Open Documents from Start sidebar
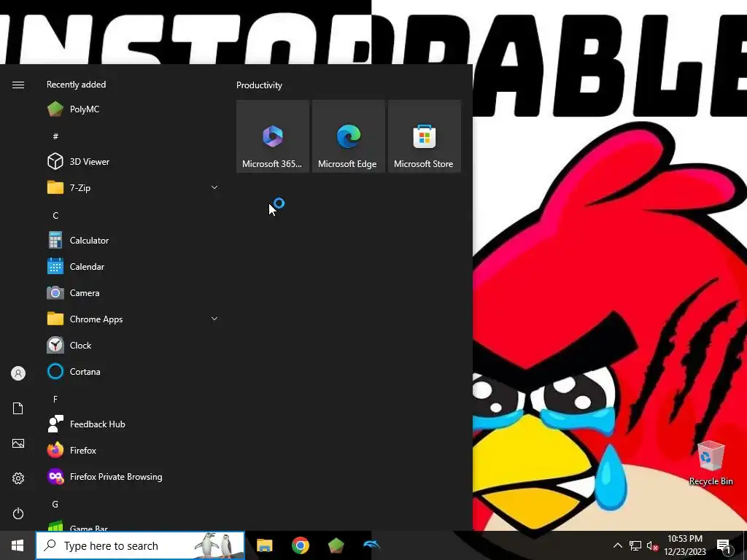Viewport: 747px width, 560px height. point(18,408)
